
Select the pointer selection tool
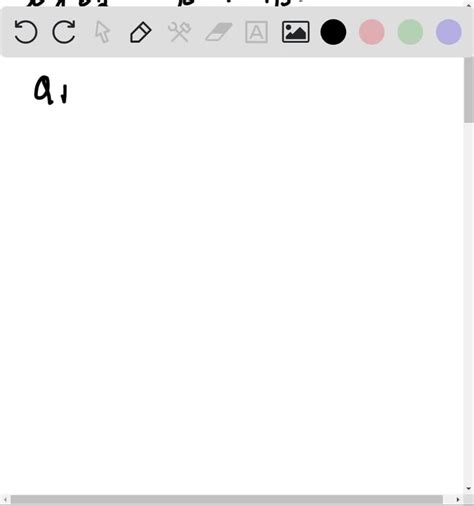102,32
